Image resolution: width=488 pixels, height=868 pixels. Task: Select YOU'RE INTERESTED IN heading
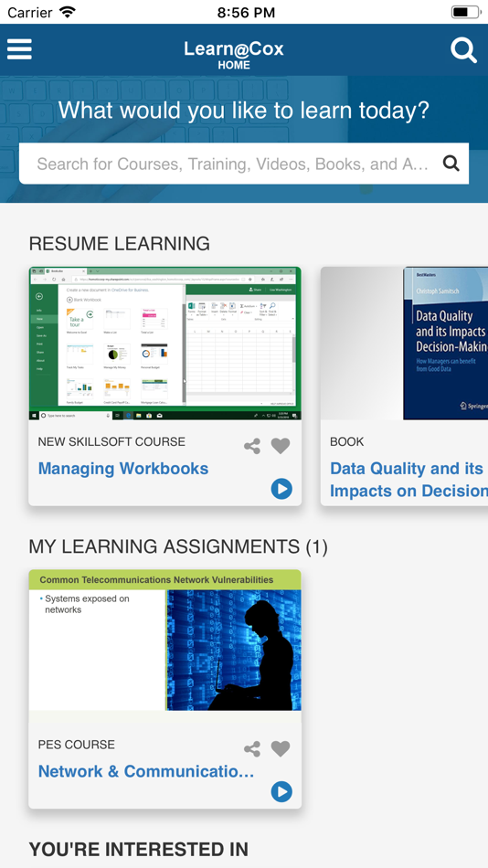pos(139,849)
